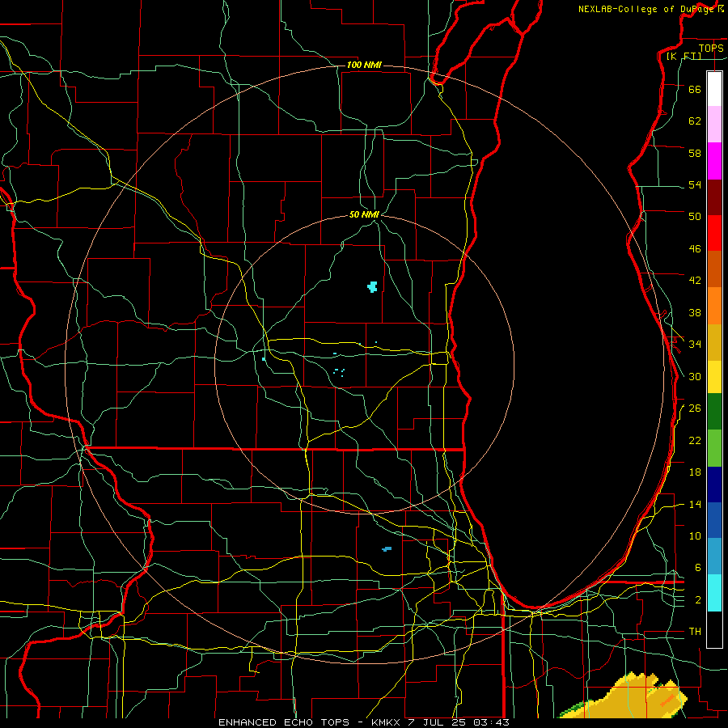Viewport: 728px width, 728px height.
Task: Select the navy blue legend swatch
Action: click(x=714, y=485)
